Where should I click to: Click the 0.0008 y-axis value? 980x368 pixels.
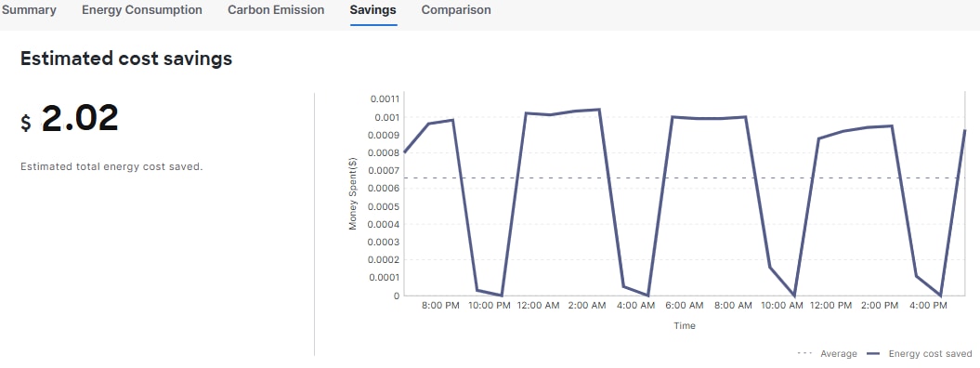coord(385,152)
